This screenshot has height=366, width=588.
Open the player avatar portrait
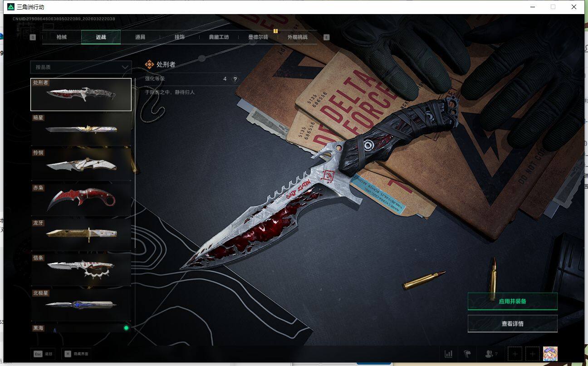(550, 354)
